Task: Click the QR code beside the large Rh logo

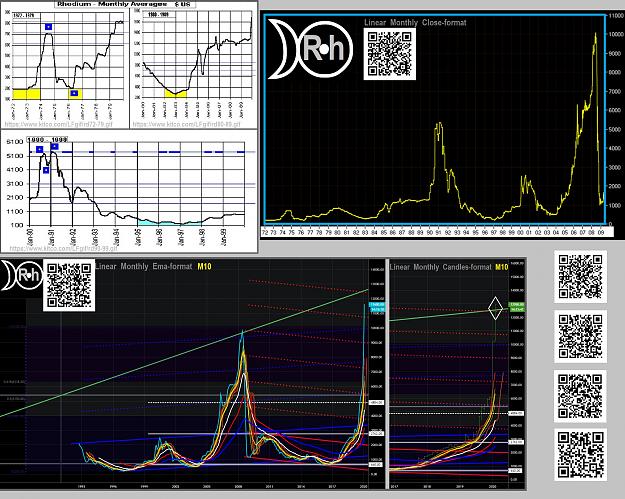Action: [x=389, y=54]
